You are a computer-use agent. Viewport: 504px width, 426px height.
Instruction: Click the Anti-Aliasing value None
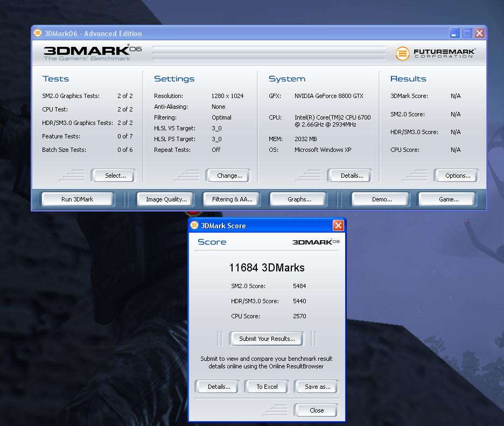tap(218, 107)
